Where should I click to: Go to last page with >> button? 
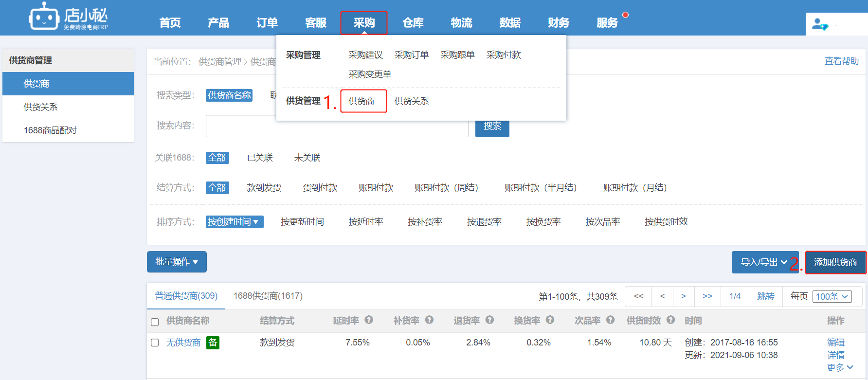point(707,296)
